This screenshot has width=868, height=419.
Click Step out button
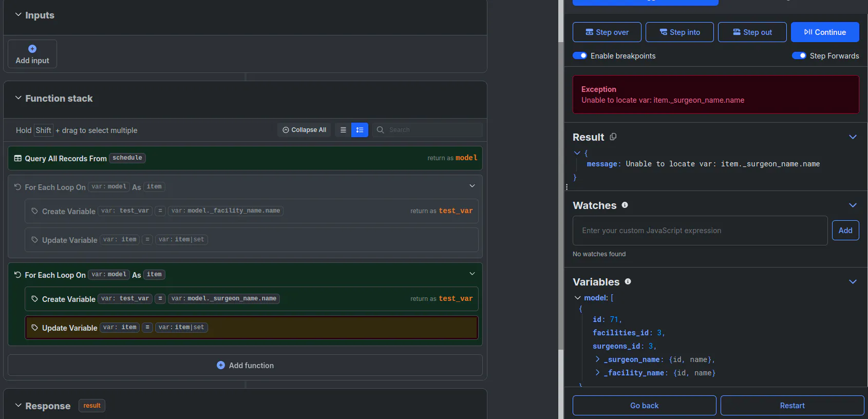tap(752, 32)
